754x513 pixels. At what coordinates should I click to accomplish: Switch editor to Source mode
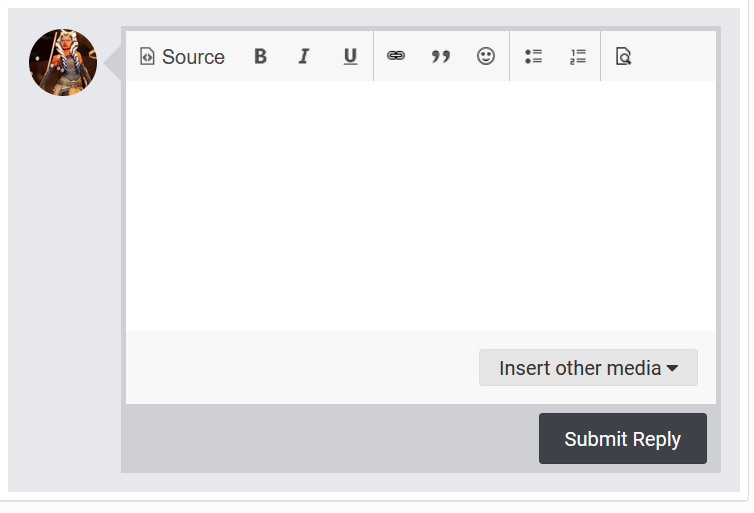pyautogui.click(x=182, y=56)
